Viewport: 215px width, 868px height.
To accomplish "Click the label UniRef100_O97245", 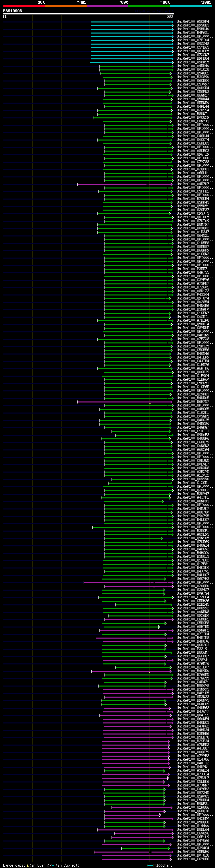I will tap(193, 793).
